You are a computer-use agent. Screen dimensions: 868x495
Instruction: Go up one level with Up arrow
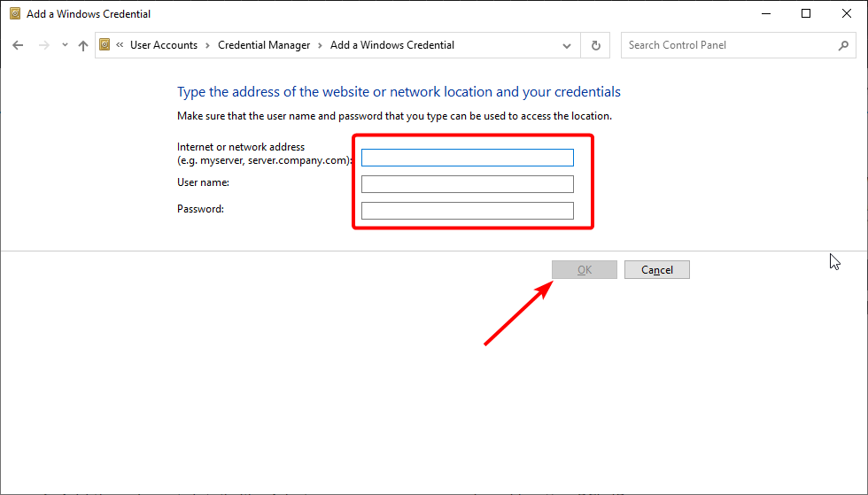pyautogui.click(x=83, y=45)
